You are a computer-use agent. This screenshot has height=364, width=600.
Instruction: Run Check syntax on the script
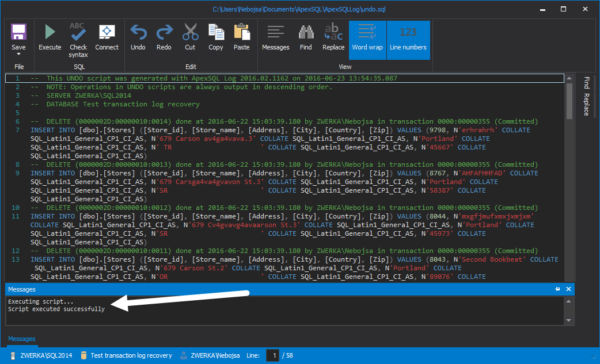[x=78, y=40]
